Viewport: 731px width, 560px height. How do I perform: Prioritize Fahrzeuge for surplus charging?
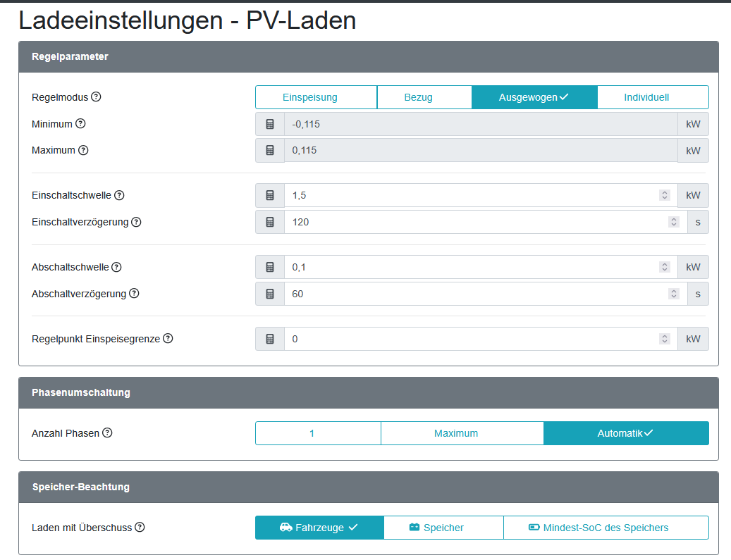point(319,528)
